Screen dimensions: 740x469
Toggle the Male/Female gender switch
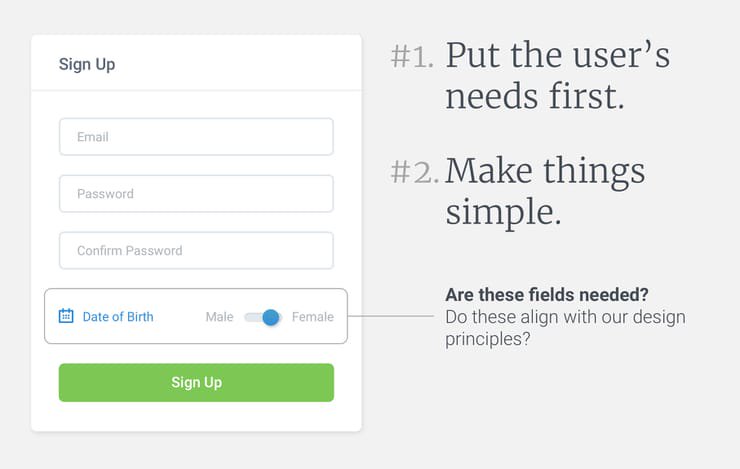(263, 317)
